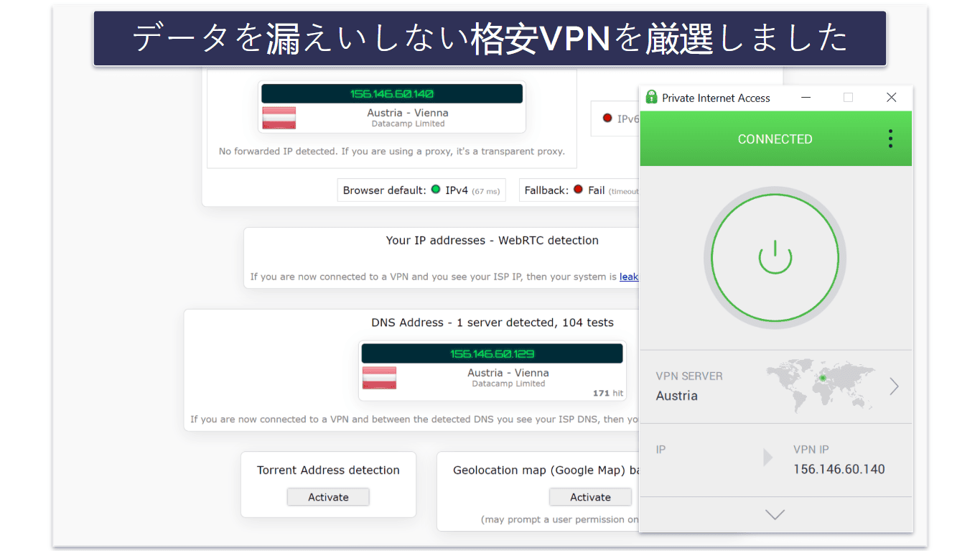Toggle the PIA power connection button

pyautogui.click(x=775, y=258)
